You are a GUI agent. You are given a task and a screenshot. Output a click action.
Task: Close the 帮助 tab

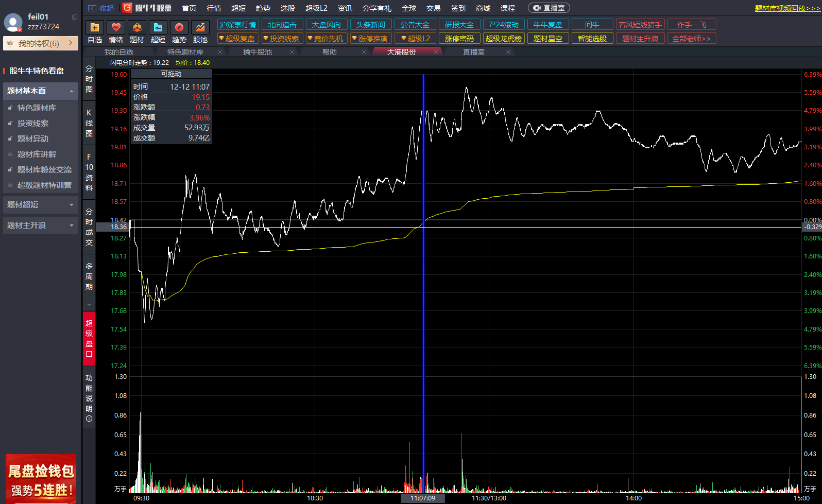[x=364, y=52]
